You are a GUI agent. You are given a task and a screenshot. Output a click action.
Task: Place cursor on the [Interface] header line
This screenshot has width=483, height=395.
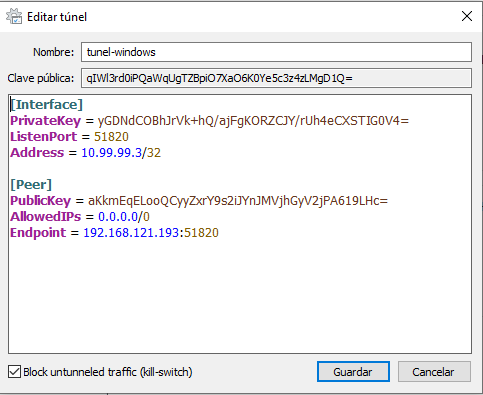pos(46,105)
